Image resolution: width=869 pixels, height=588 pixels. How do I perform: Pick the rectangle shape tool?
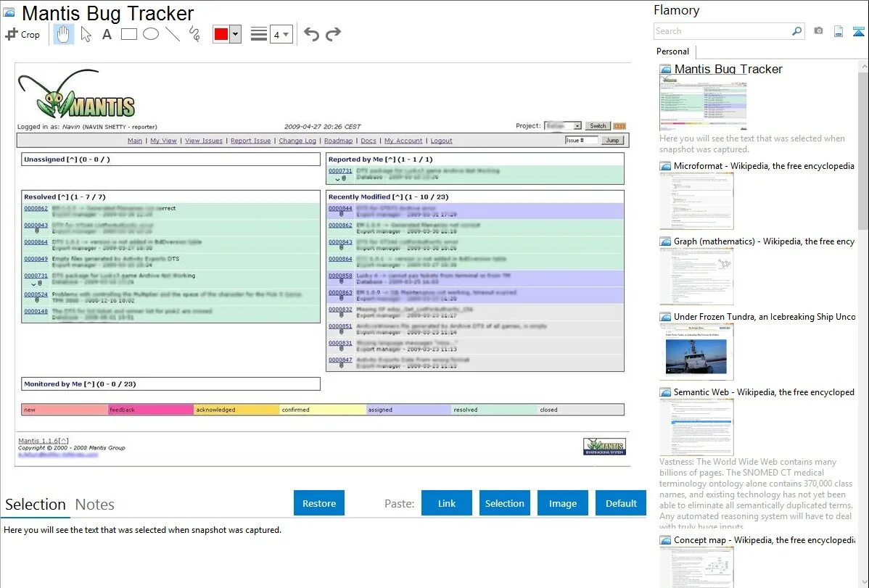pos(128,34)
